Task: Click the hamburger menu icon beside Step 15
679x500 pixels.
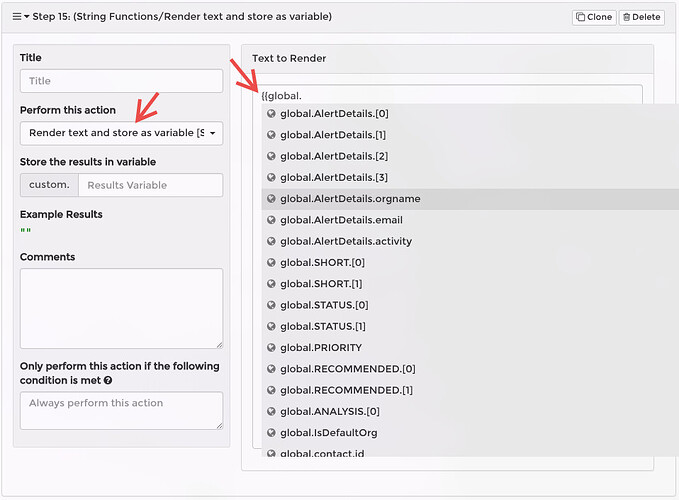Action: click(16, 17)
